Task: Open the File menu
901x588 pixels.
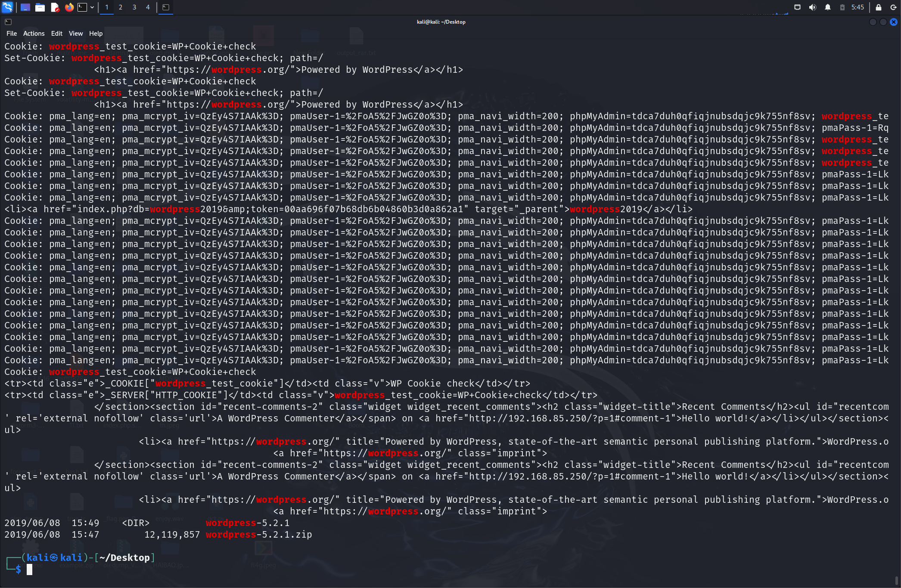Action: pos(12,34)
